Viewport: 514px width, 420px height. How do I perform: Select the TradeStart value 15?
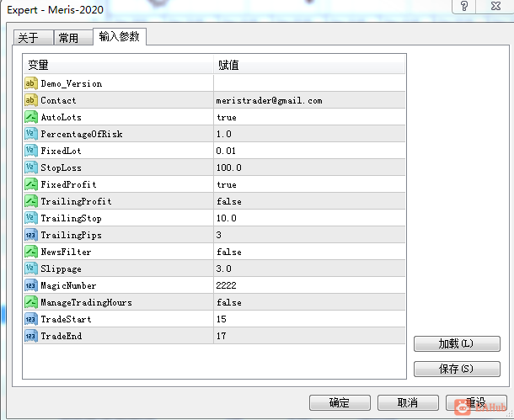point(309,319)
